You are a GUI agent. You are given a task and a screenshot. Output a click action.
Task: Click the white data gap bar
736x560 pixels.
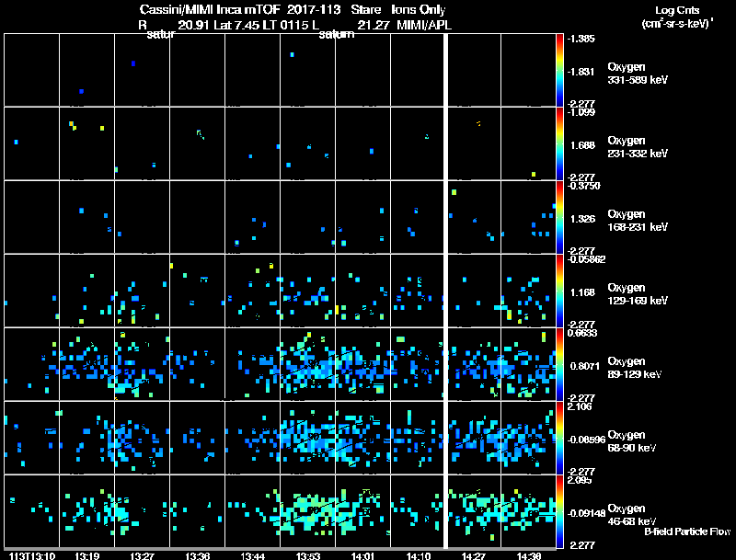coord(445,291)
